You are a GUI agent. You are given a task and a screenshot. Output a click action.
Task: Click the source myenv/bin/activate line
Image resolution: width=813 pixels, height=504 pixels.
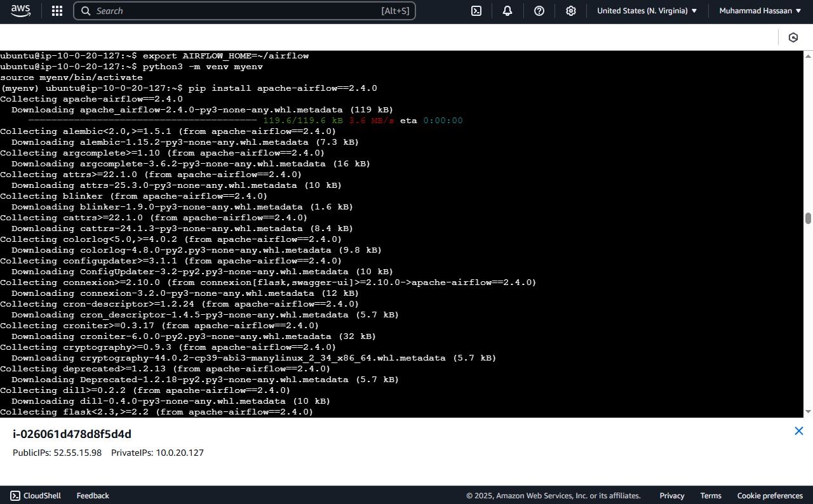[71, 77]
